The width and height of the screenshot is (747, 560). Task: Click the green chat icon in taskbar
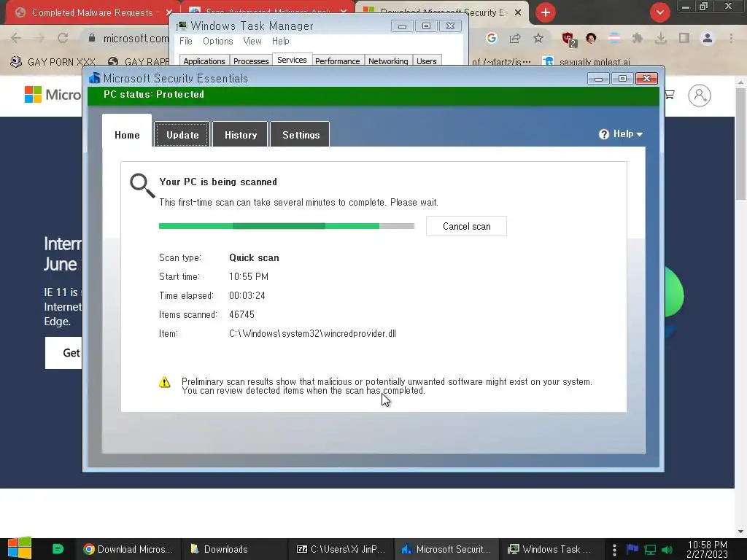coord(58,549)
